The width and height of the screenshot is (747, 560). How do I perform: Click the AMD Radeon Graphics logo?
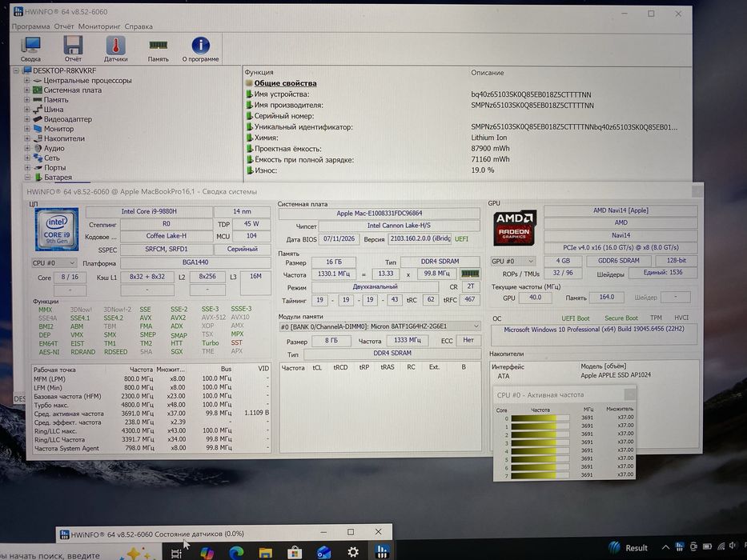pyautogui.click(x=515, y=228)
